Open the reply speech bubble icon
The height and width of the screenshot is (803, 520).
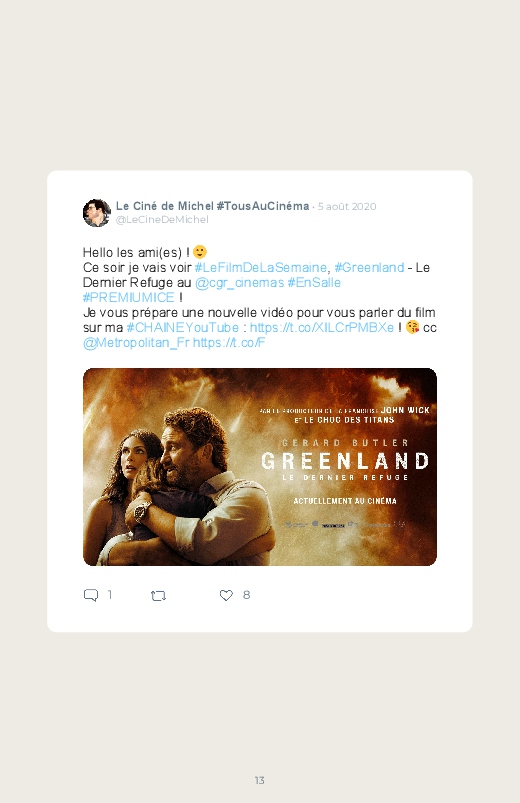point(91,595)
